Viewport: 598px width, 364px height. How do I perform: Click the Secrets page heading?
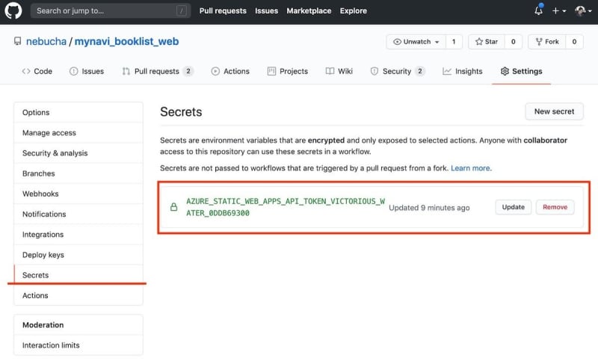coord(181,111)
